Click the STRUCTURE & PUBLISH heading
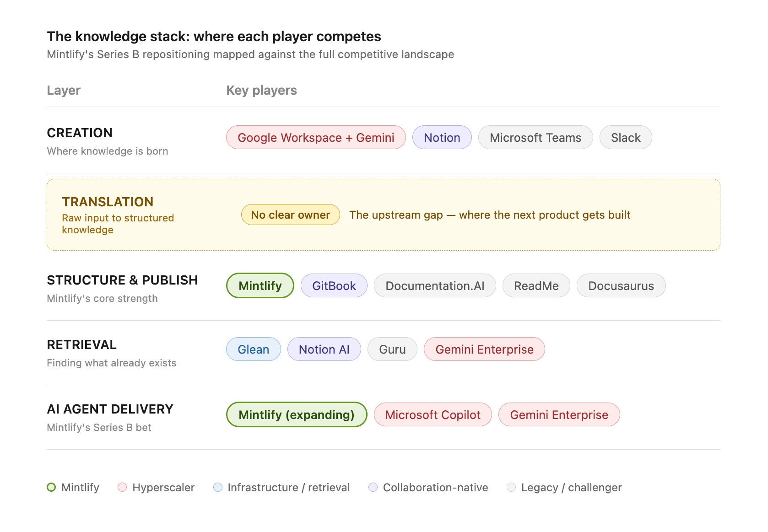This screenshot has height=532, width=768. point(122,280)
